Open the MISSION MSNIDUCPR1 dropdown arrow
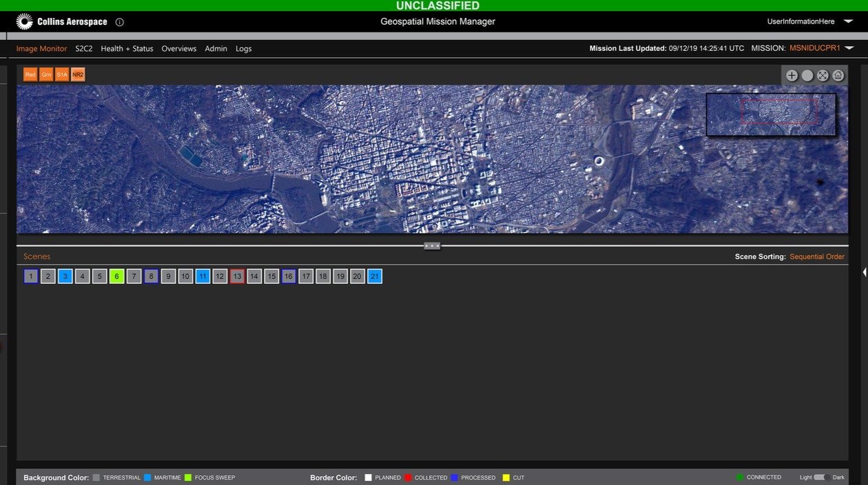The height and width of the screenshot is (485, 868). [849, 48]
